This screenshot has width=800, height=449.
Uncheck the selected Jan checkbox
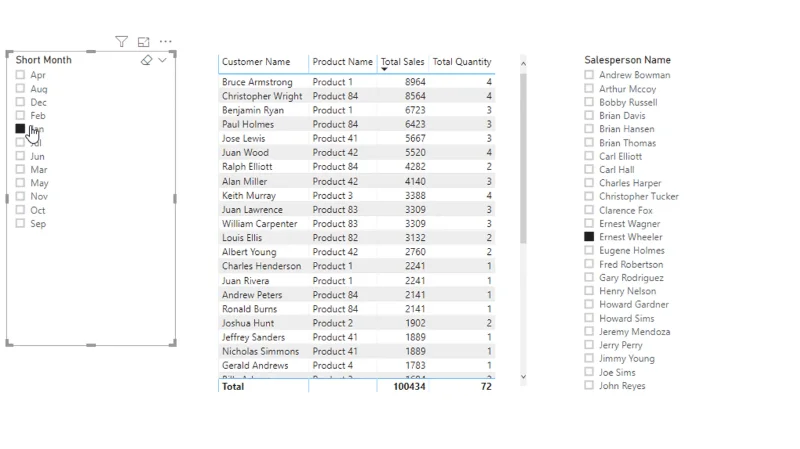tap(20, 129)
